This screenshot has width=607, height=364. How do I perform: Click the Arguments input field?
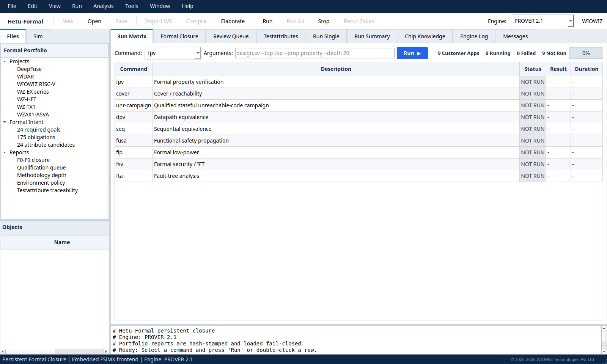[x=315, y=53]
